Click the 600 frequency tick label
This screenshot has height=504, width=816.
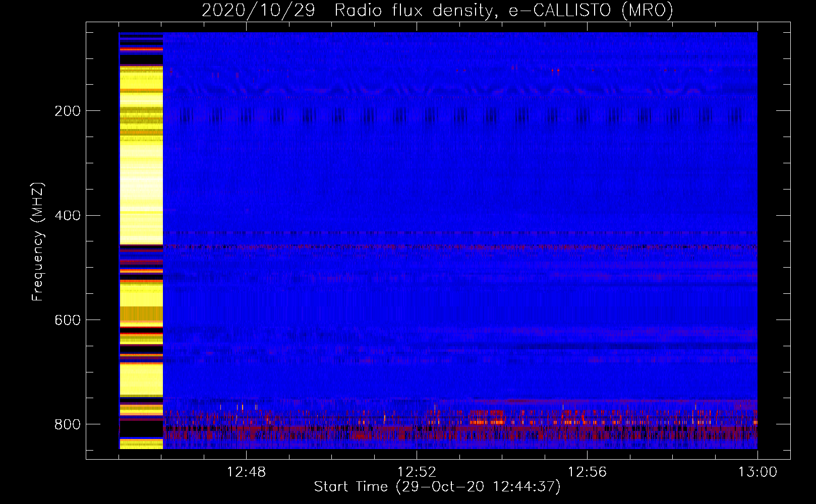tap(68, 321)
